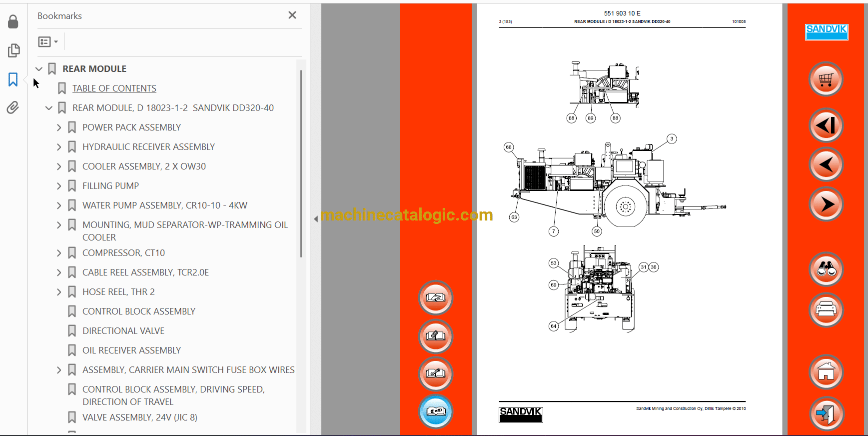Open CABLE REEL ASSEMBLY, TCR2.0E

click(145, 272)
